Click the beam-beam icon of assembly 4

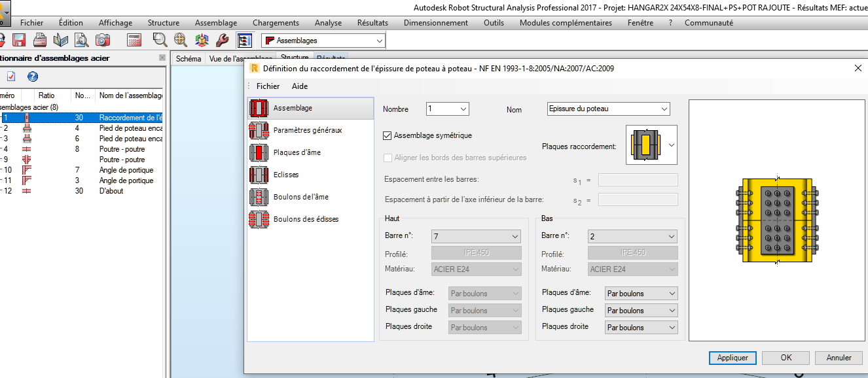point(27,149)
